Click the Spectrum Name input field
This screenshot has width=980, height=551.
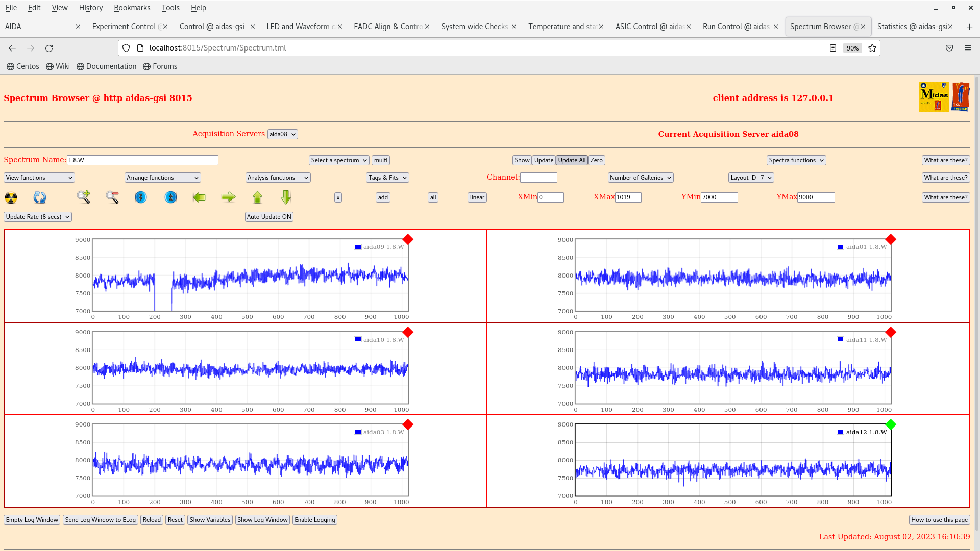click(142, 160)
